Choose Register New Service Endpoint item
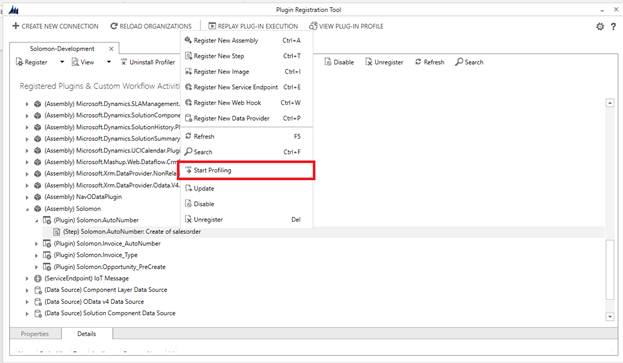 pos(246,87)
